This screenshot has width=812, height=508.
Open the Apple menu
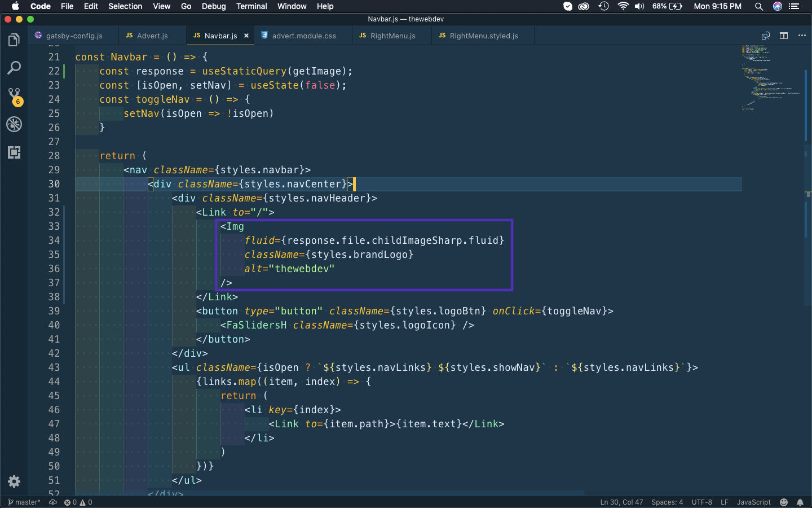click(15, 6)
